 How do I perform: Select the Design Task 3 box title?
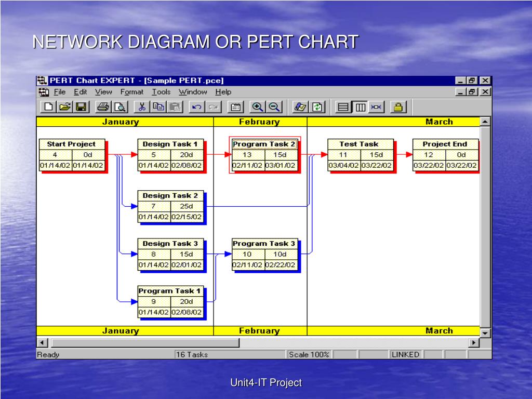(170, 244)
